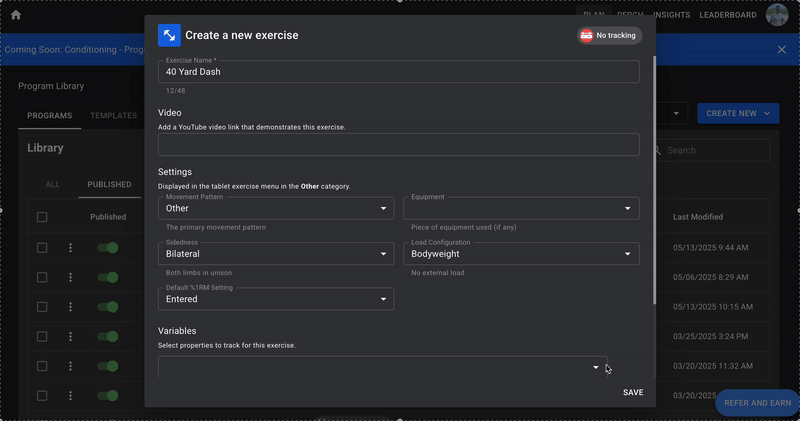Open the Equipment dropdown
Screen dimensions: 800x421
point(521,208)
